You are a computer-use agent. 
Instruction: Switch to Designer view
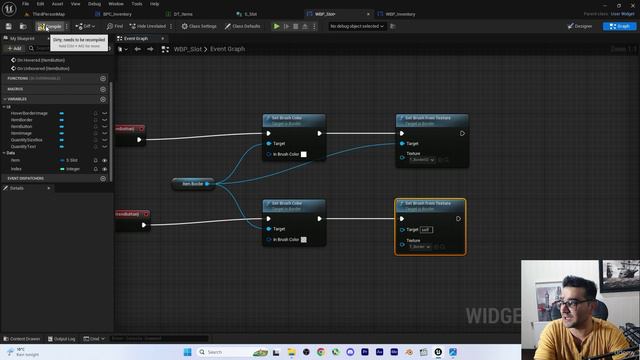pyautogui.click(x=580, y=26)
